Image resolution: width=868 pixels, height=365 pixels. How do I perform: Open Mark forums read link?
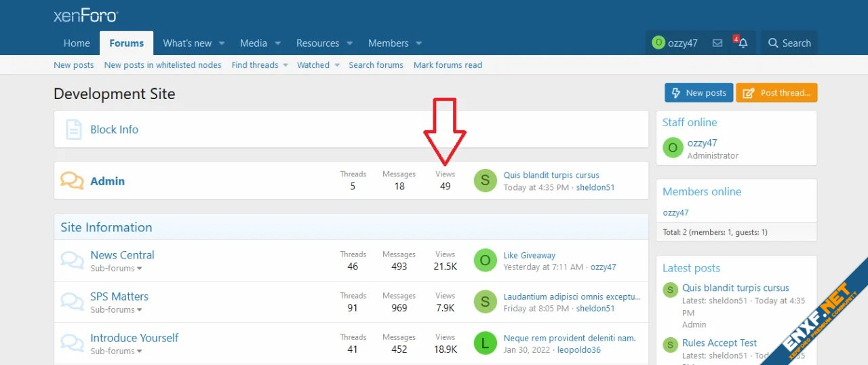coord(448,65)
